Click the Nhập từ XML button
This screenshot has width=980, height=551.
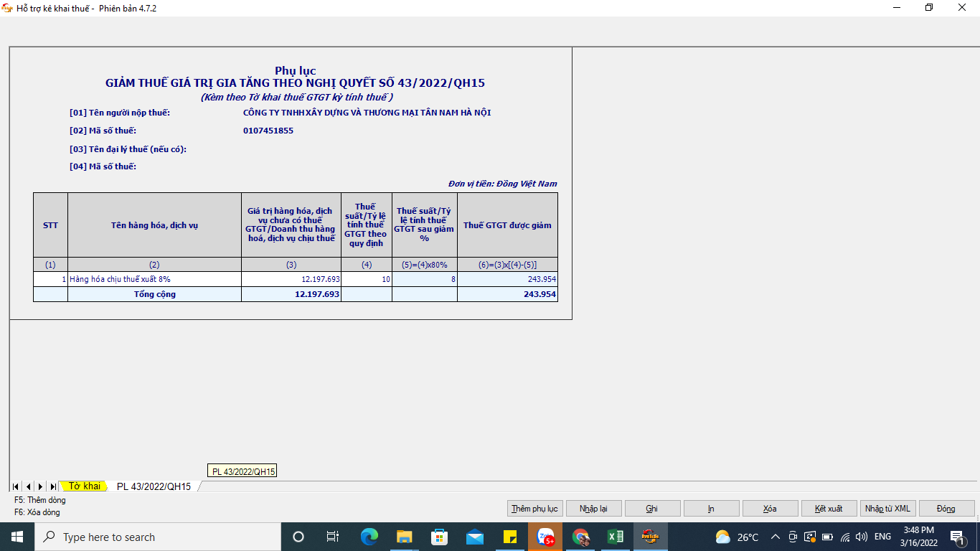[x=887, y=509]
